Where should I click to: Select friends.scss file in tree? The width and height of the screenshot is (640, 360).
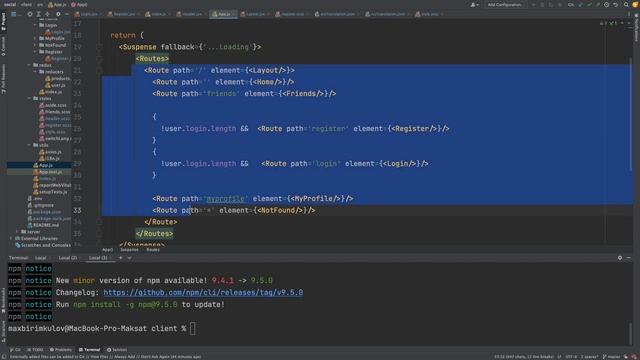point(54,111)
